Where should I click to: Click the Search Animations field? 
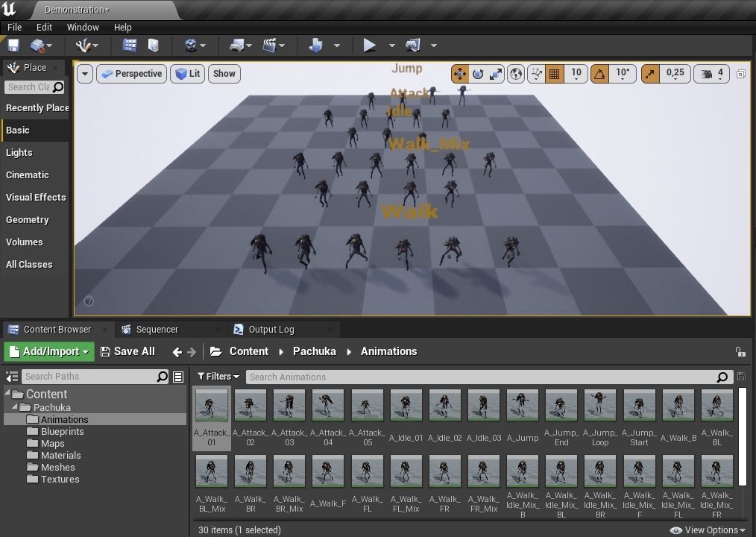(489, 377)
